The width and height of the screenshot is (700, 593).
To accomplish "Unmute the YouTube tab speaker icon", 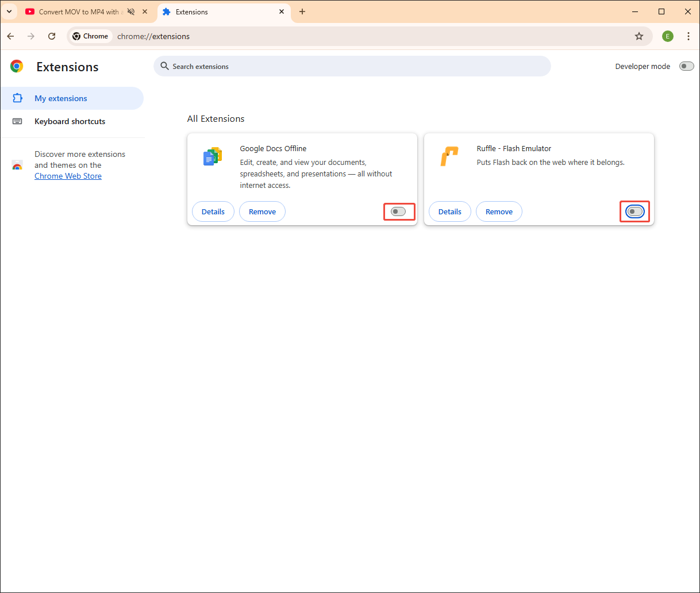I will 131,11.
